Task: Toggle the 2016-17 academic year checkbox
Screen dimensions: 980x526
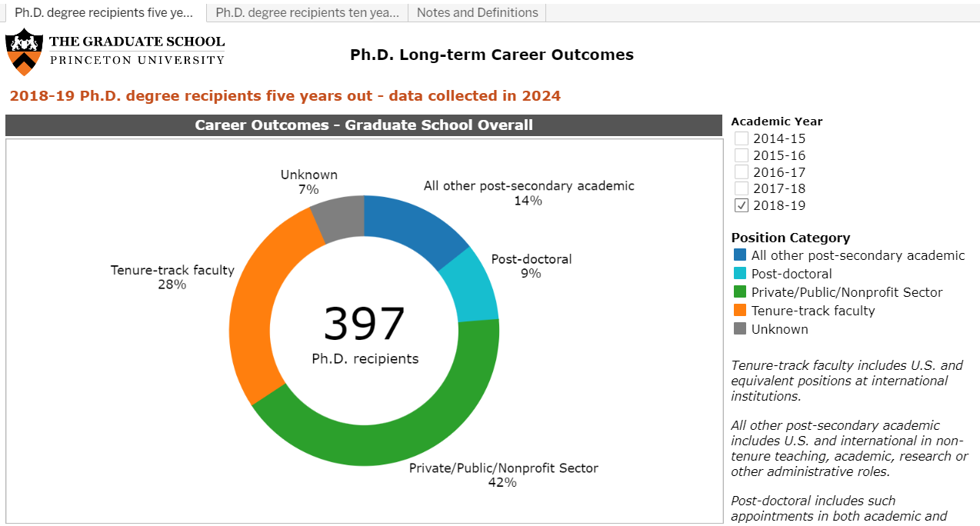Action: click(742, 172)
